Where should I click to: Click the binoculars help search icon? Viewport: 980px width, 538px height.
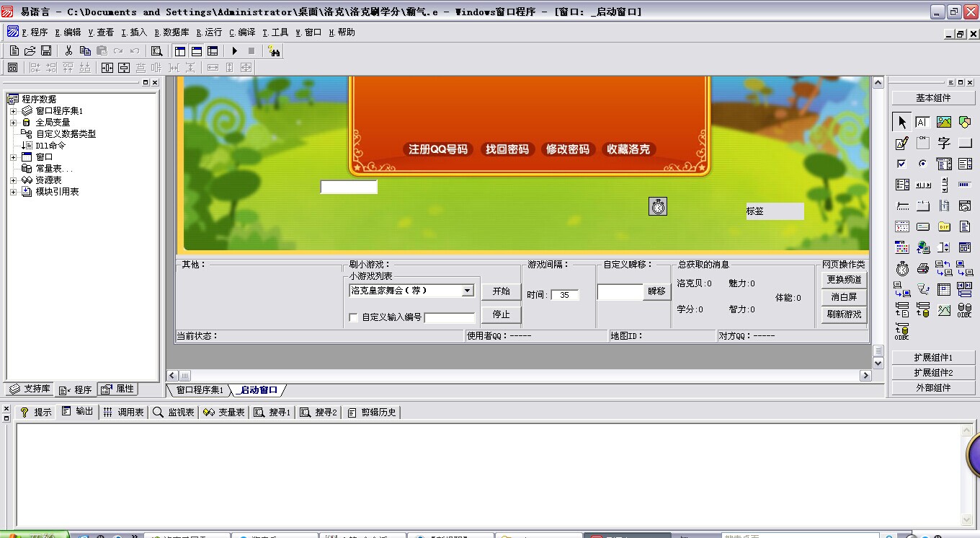[274, 50]
